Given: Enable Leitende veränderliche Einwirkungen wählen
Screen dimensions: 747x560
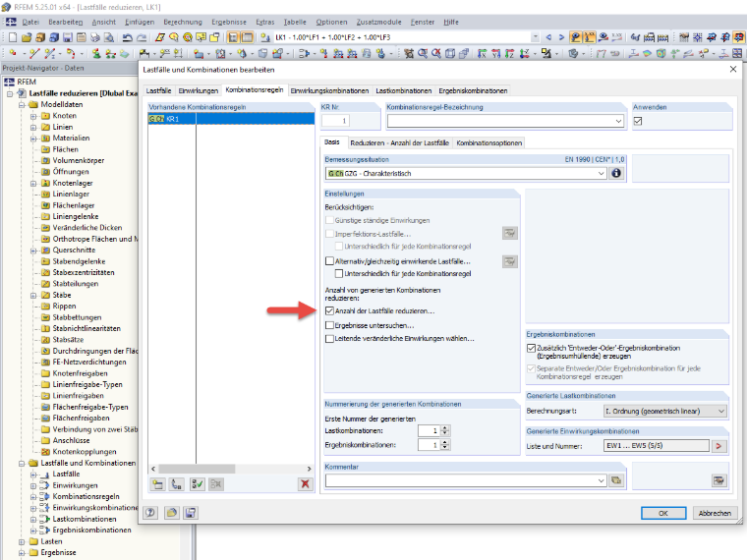Looking at the screenshot, I should click(329, 339).
